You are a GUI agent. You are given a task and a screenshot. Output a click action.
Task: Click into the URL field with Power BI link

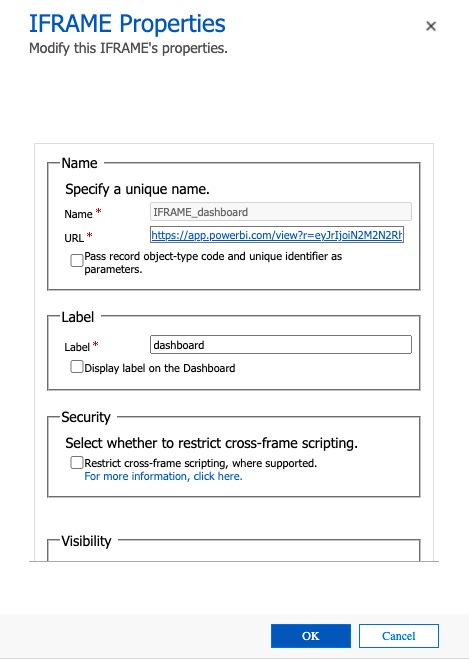click(277, 235)
